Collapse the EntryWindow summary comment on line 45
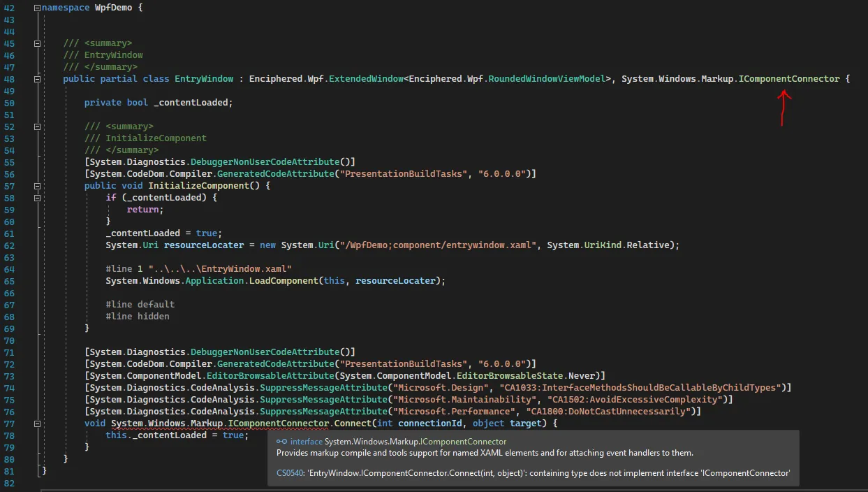 pyautogui.click(x=37, y=43)
